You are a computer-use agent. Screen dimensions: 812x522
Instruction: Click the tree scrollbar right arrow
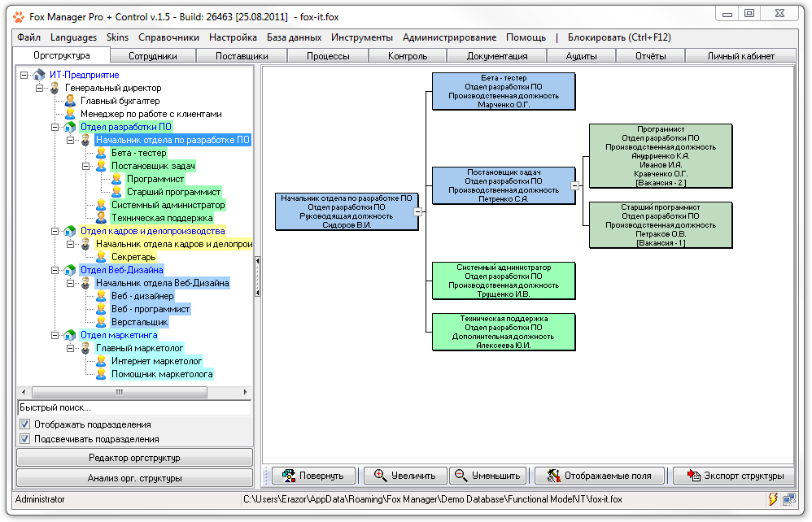246,392
